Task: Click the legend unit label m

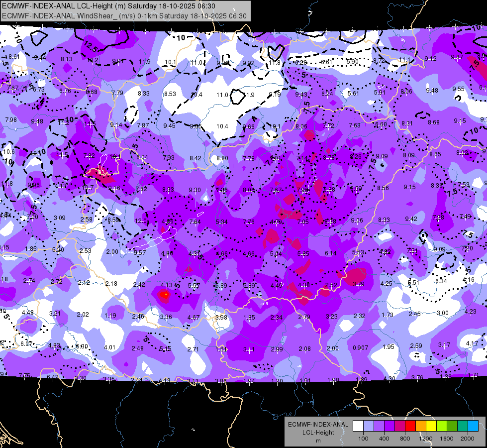Action: pyautogui.click(x=318, y=441)
